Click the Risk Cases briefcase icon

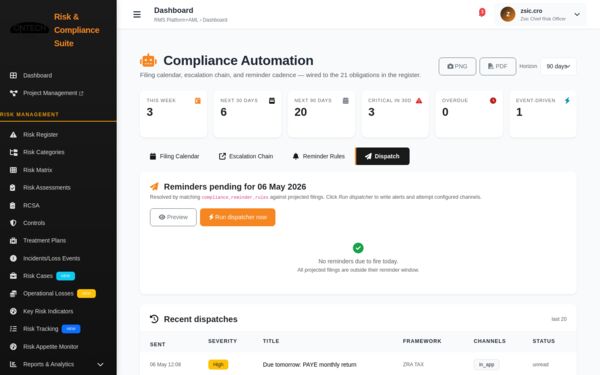point(13,276)
